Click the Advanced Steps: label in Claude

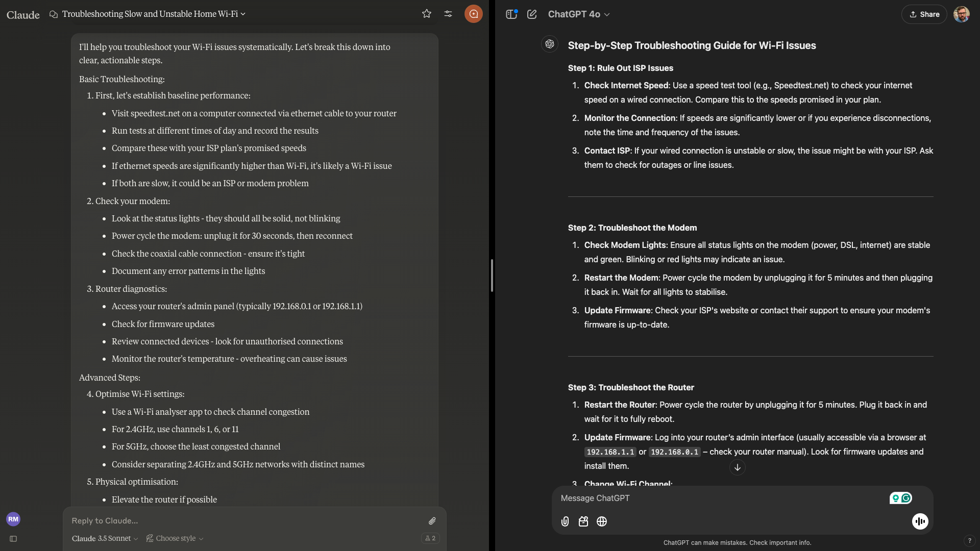109,378
